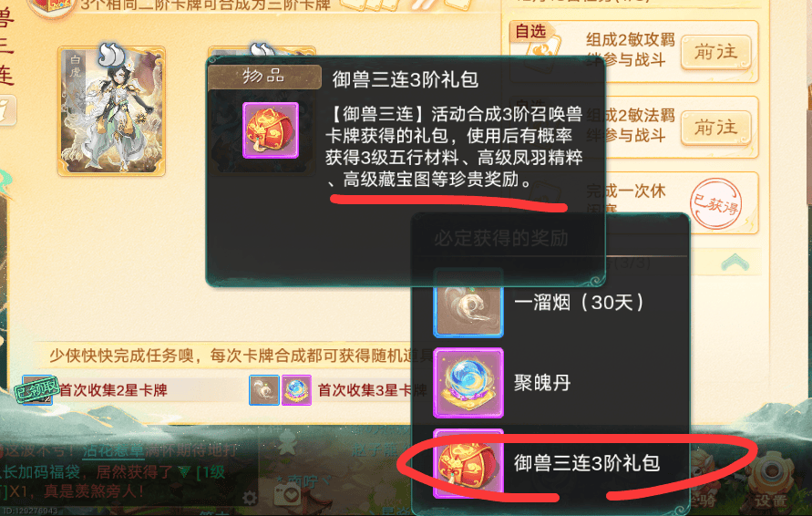This screenshot has width=812, height=516.
Task: Click the 已领取 stamp for 首次收集2星卡牌
Action: tap(36, 390)
